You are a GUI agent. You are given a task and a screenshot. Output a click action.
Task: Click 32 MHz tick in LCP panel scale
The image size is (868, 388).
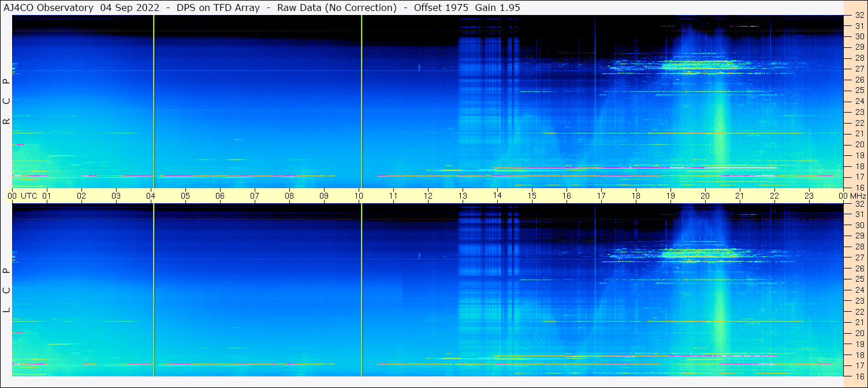859,204
